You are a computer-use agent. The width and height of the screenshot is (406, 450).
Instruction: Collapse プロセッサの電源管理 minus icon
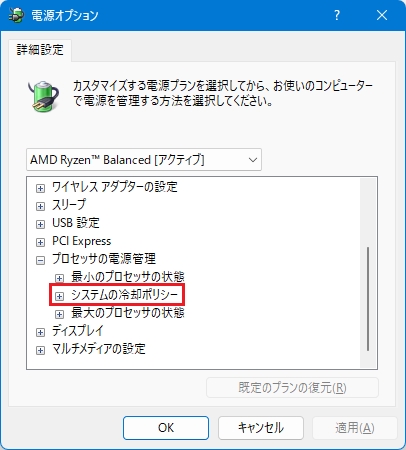[x=40, y=260]
